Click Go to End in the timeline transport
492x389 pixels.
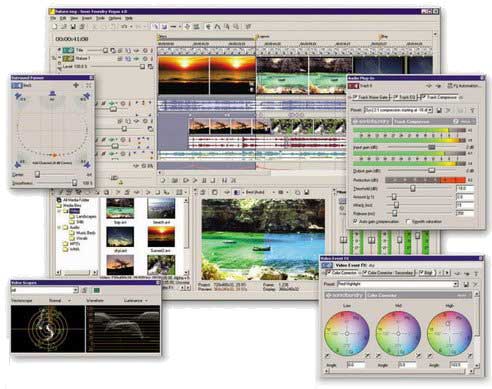[234, 180]
